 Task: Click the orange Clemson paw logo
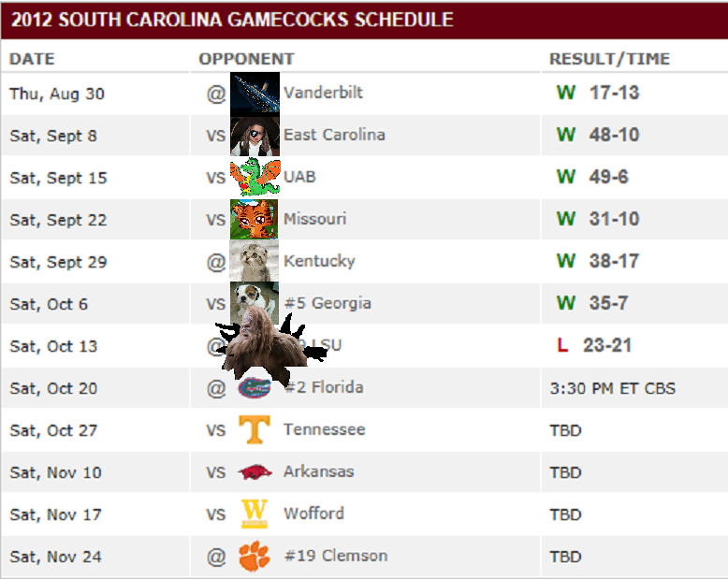(x=254, y=557)
